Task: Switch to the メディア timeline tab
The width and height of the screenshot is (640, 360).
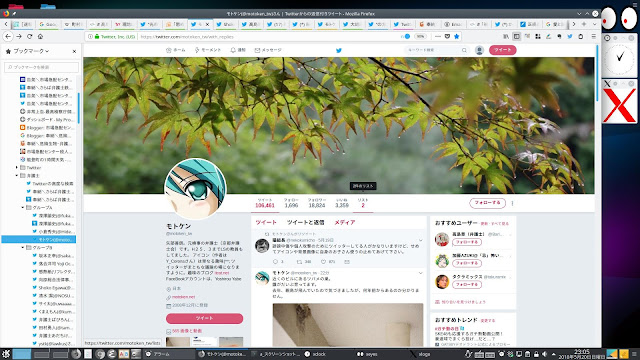Action: (x=345, y=222)
